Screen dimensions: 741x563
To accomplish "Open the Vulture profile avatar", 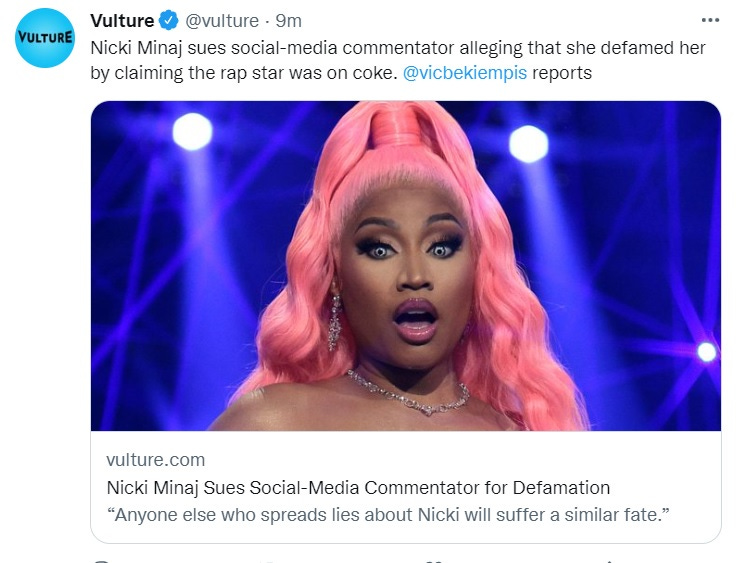I will pos(45,38).
